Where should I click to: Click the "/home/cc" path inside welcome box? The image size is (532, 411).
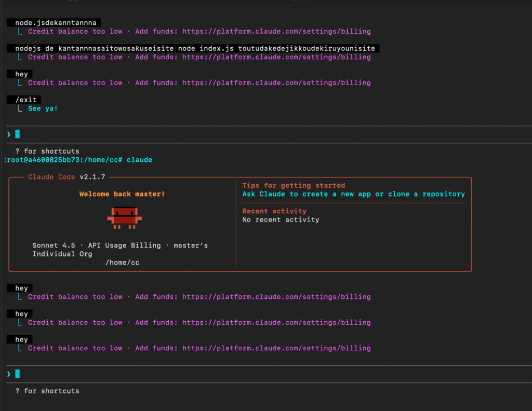[x=122, y=263]
